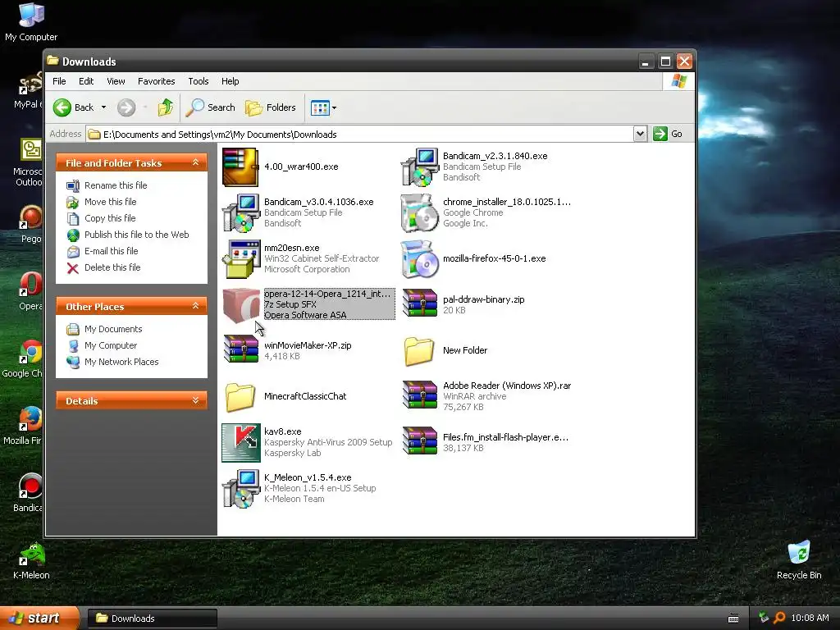
Task: Go to My Network Places
Action: pyautogui.click(x=121, y=362)
